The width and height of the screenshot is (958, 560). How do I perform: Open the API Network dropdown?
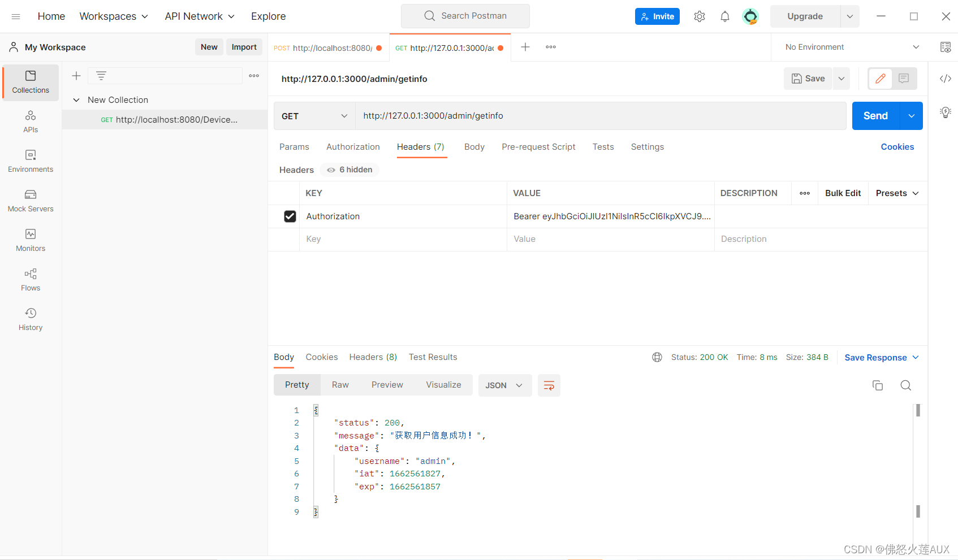point(200,16)
